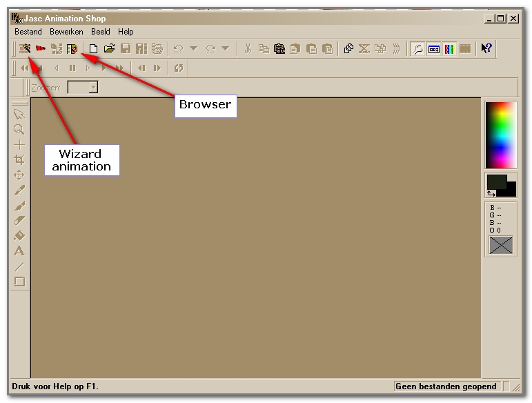532x403 pixels.
Task: Click the Undo arrow icon
Action: tap(179, 49)
